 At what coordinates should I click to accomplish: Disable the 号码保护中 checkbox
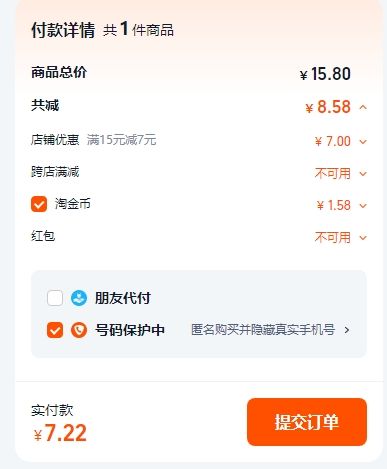pyautogui.click(x=55, y=330)
